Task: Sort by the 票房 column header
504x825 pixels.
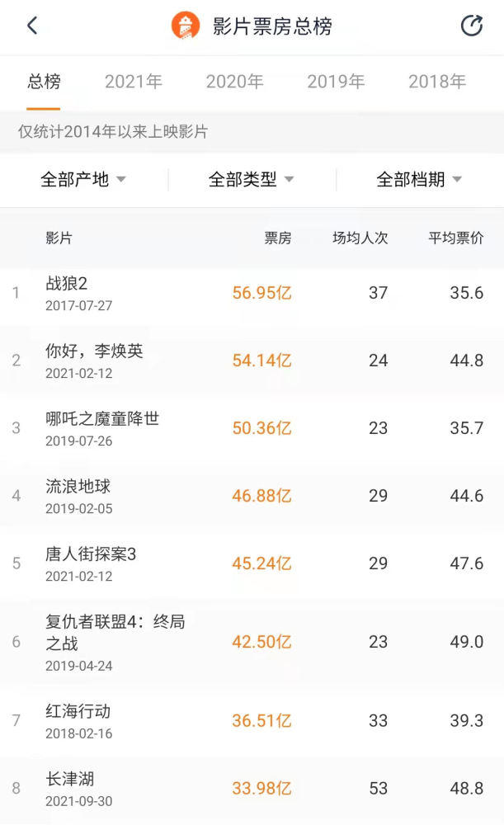Action: click(277, 238)
